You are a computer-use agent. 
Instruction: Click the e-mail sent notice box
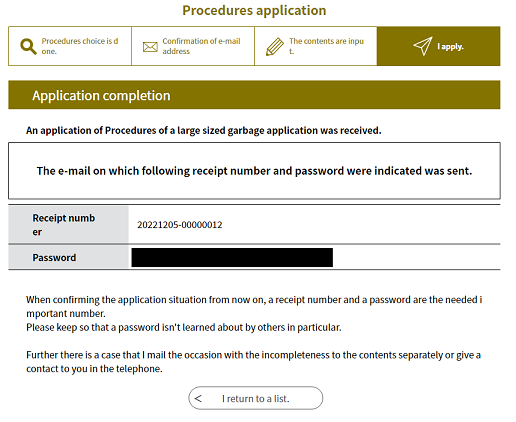pos(254,171)
